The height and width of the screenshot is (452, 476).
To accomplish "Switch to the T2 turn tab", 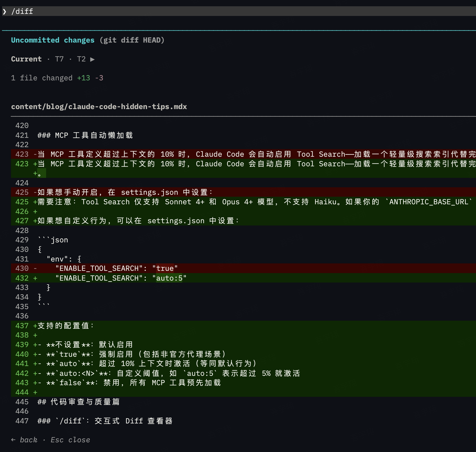I will pos(81,59).
